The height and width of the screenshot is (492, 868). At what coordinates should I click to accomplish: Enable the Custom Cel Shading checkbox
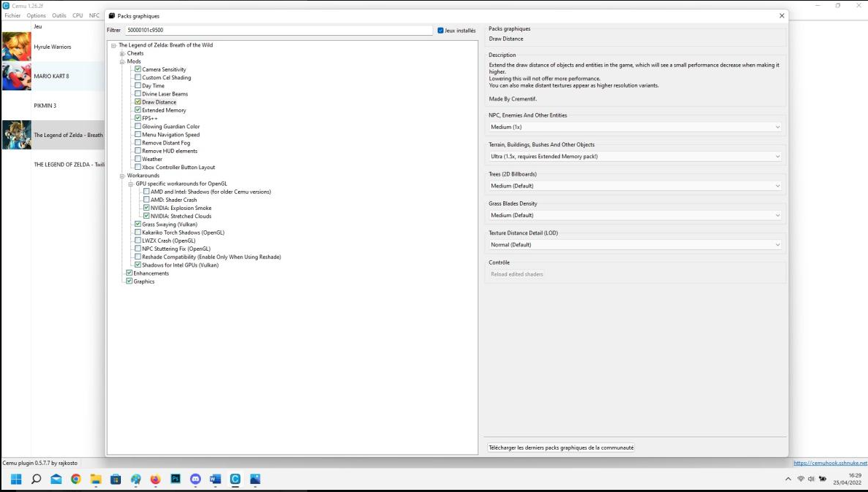138,78
